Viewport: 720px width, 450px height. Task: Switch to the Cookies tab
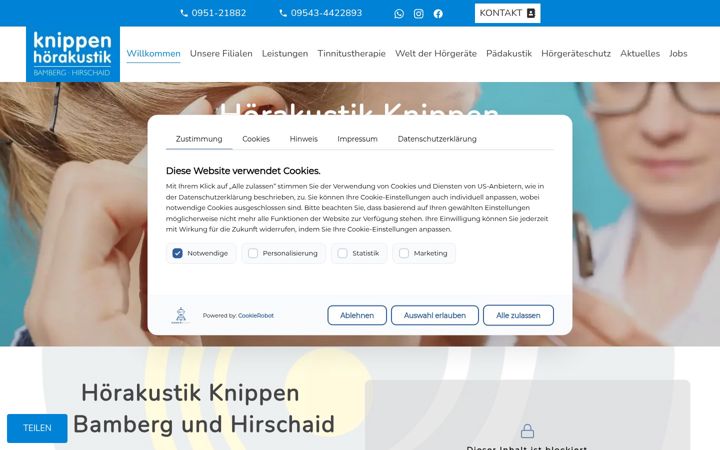[x=256, y=139]
